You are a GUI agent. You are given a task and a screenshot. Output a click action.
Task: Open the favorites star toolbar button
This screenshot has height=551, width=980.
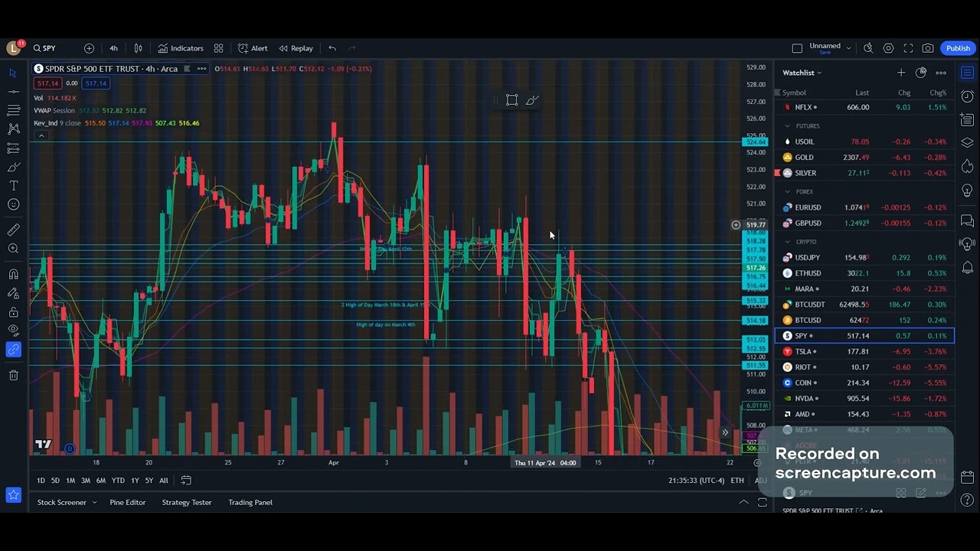tap(13, 495)
